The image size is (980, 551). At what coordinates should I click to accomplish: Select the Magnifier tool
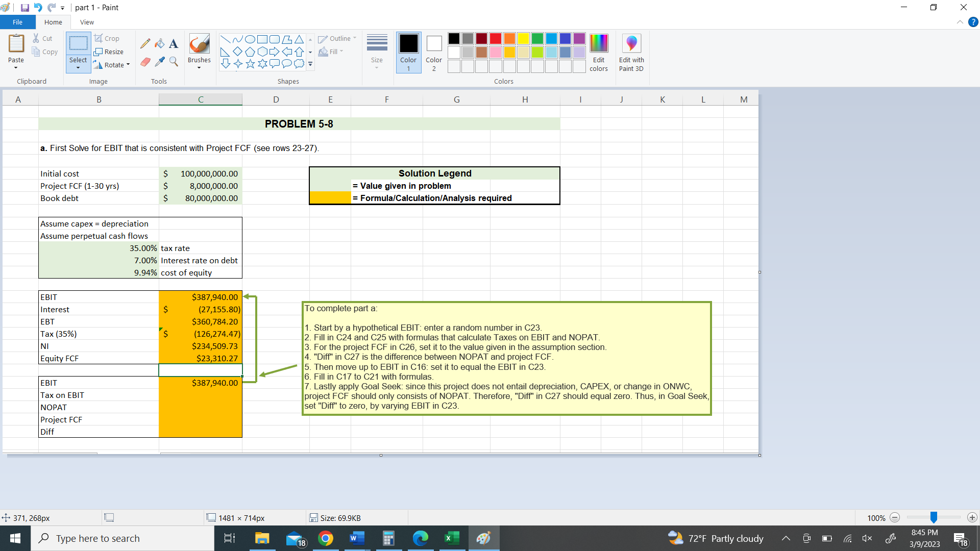click(x=174, y=61)
